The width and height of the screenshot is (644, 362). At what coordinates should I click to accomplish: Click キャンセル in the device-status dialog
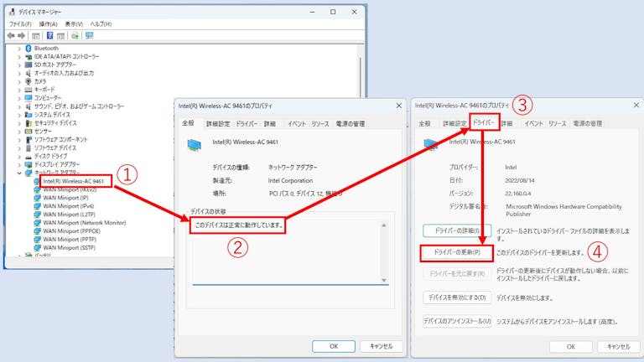pyautogui.click(x=382, y=346)
